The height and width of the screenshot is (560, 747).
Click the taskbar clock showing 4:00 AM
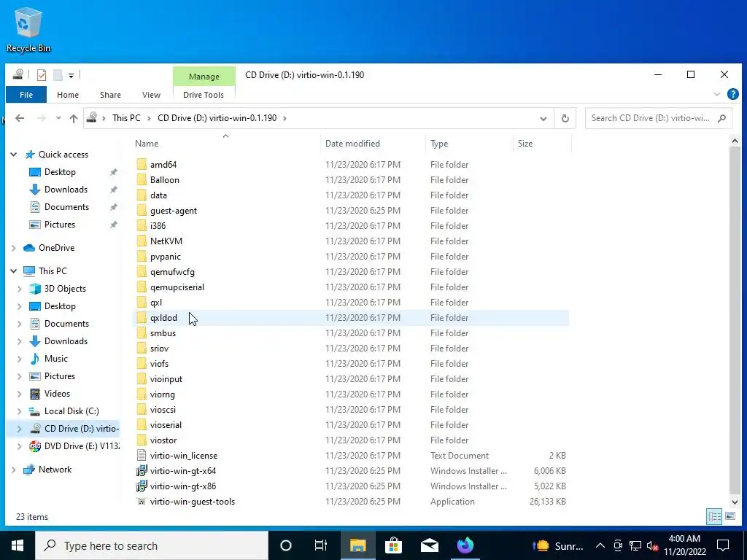[x=684, y=545]
